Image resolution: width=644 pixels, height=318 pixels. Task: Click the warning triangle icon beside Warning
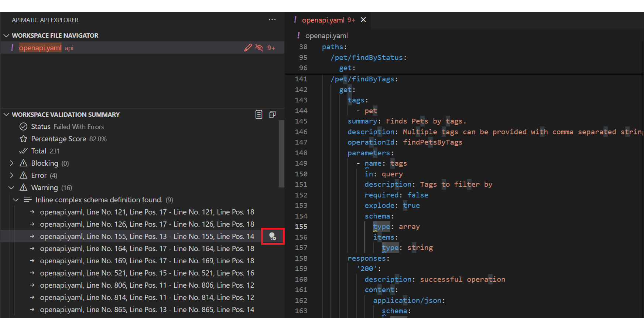pyautogui.click(x=23, y=187)
